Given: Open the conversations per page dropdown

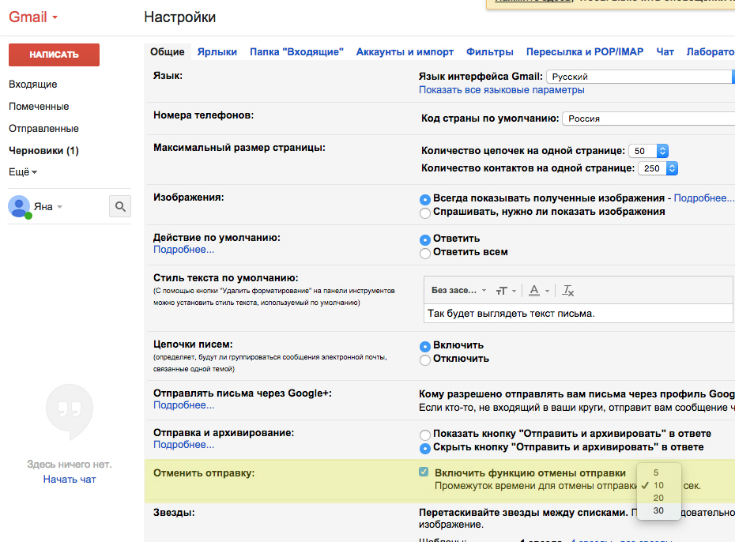Looking at the screenshot, I should pos(649,151).
